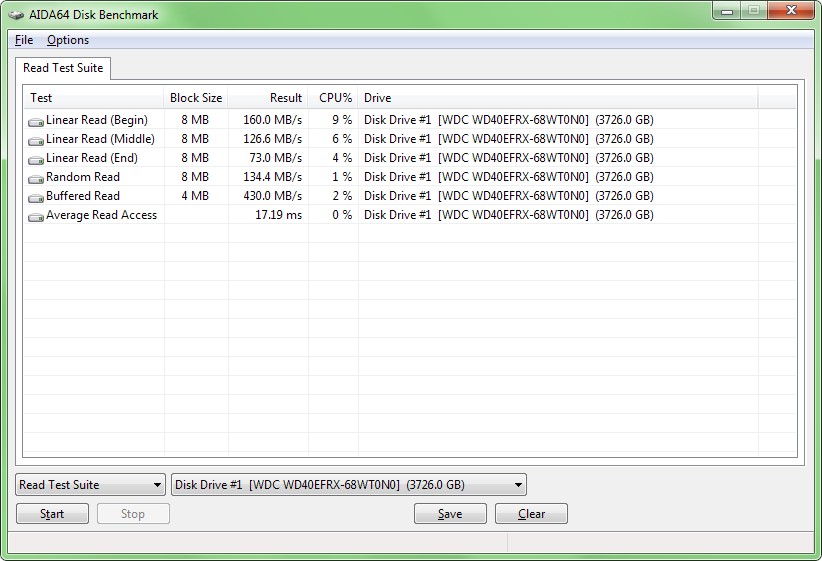Select the Random Read row label

click(83, 177)
